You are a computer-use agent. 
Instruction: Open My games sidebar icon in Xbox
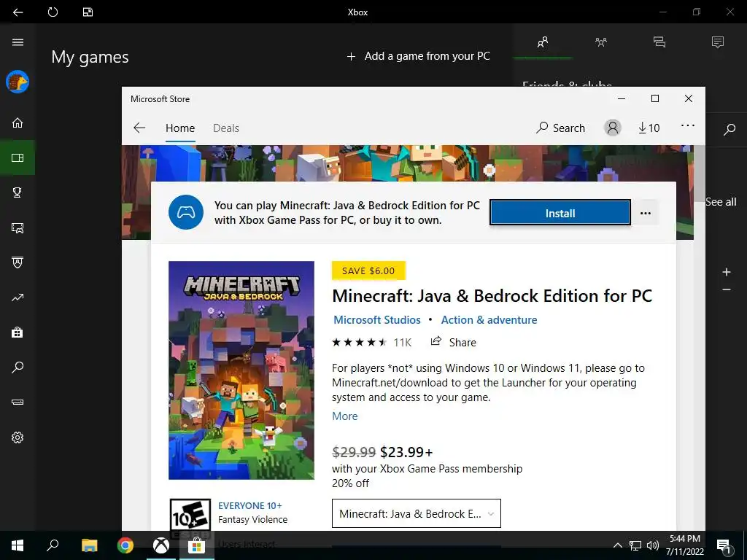(18, 157)
